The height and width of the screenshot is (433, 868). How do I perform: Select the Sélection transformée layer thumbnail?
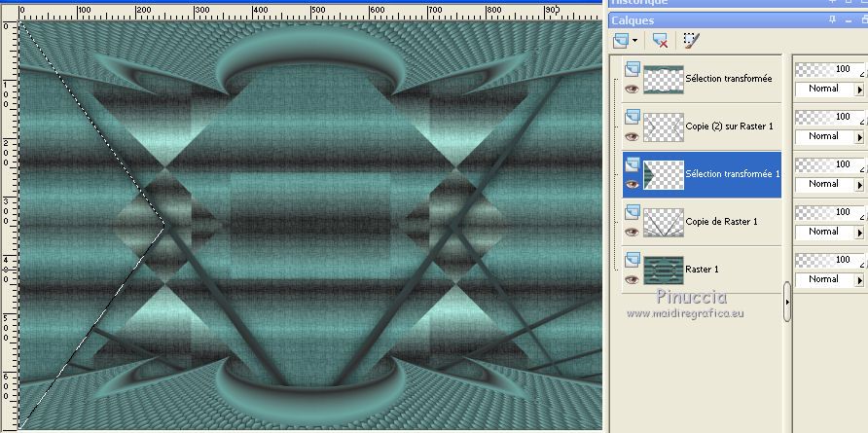pyautogui.click(x=664, y=79)
